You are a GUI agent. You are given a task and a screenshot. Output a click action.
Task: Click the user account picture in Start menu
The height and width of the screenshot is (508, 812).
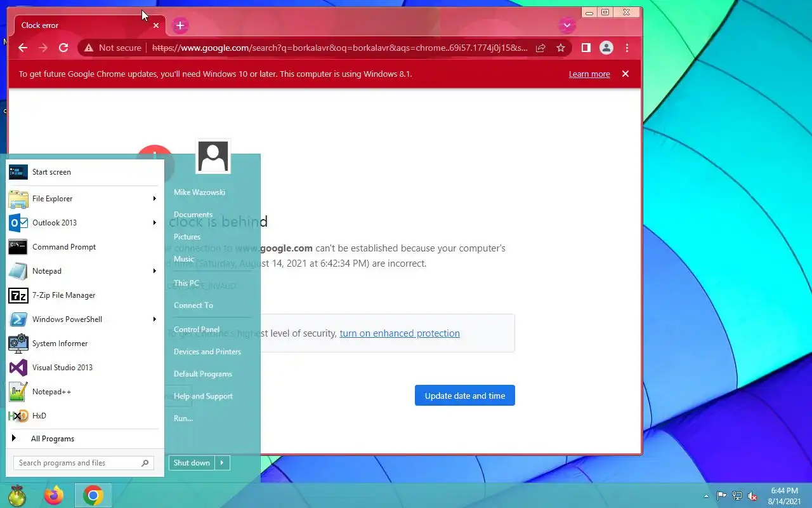click(213, 156)
